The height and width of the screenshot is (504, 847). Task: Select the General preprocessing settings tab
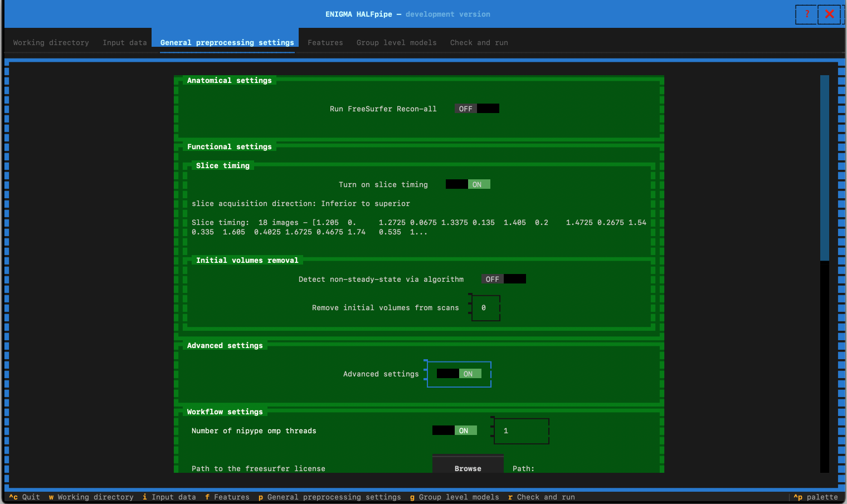click(x=227, y=42)
